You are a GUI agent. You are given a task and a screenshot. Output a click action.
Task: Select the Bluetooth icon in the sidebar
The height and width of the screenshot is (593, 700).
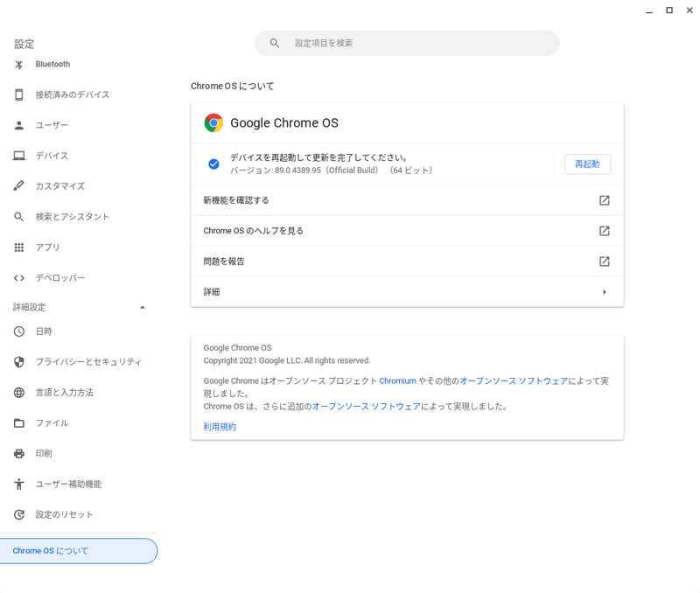(x=18, y=63)
